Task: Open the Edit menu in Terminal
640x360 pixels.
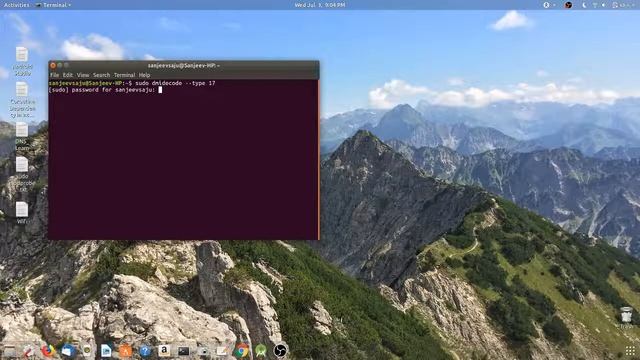Action: pos(68,75)
